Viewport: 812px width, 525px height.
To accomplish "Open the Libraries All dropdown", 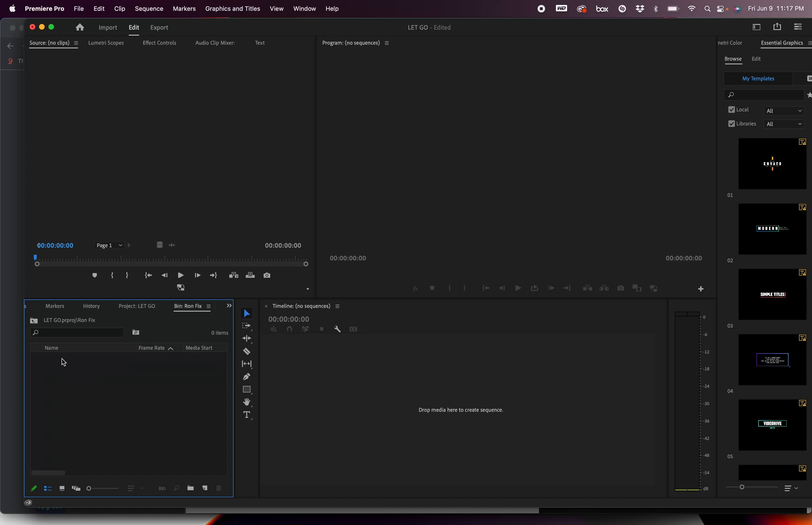I will pyautogui.click(x=784, y=124).
